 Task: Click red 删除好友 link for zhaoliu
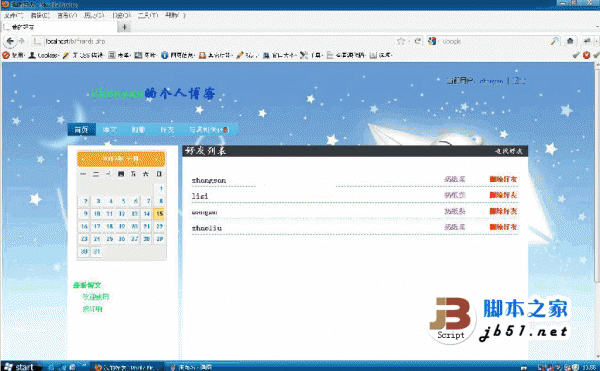[x=503, y=227]
